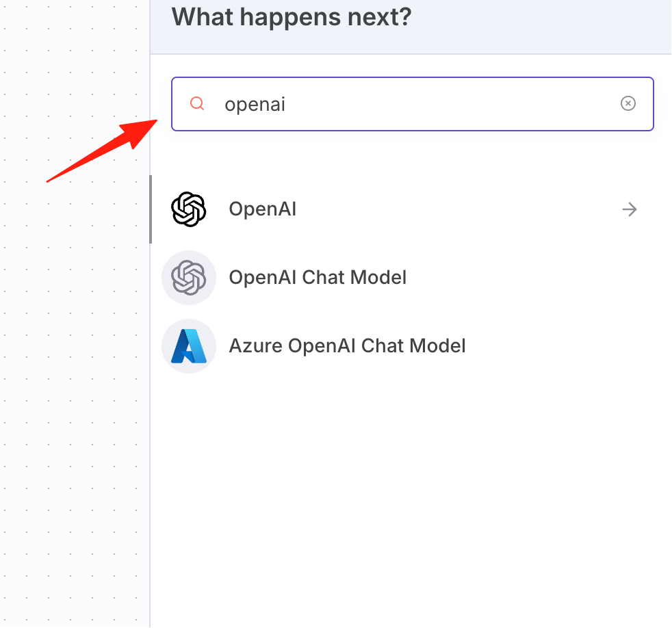Focus the search box containing "openai"
The image size is (672, 628).
coord(412,104)
